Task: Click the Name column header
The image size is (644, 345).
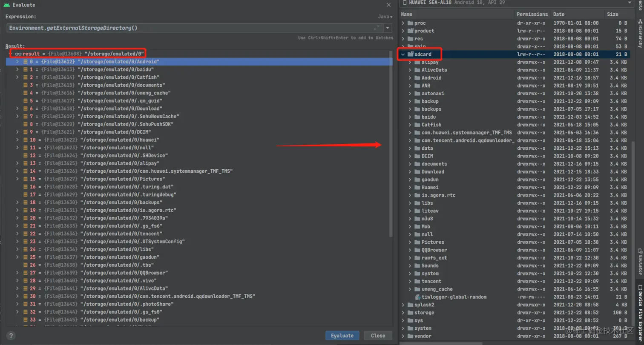Action: (457, 14)
